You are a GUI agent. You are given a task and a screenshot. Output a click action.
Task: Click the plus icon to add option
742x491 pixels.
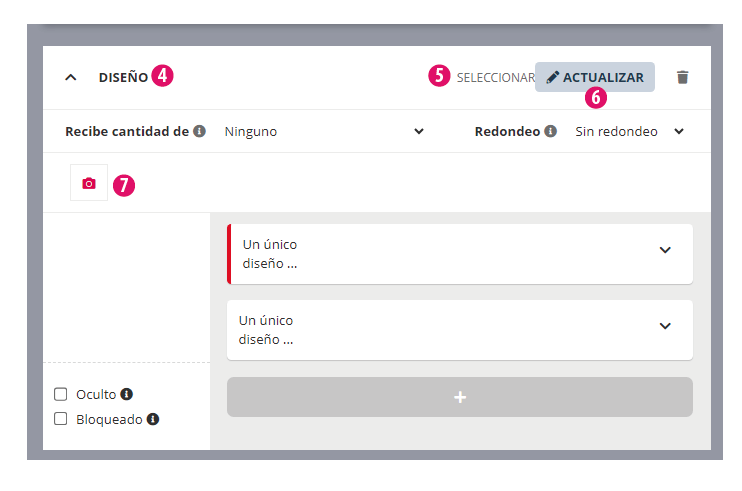click(x=460, y=397)
